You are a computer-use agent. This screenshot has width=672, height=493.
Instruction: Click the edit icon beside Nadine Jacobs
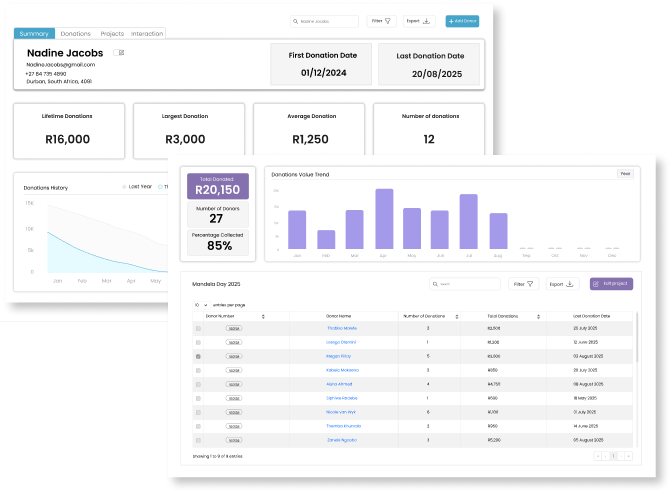120,53
